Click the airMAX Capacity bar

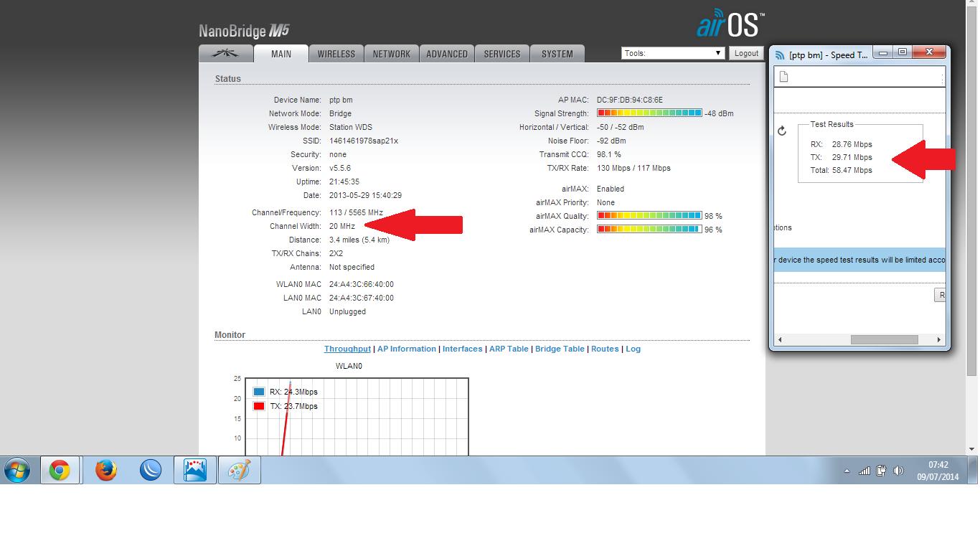coord(649,230)
